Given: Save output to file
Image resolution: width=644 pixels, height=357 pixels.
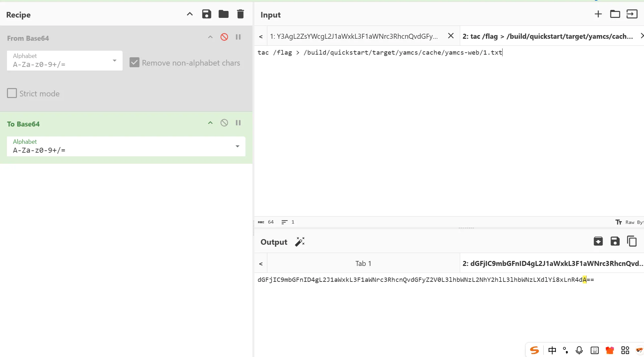Looking at the screenshot, I should [615, 241].
